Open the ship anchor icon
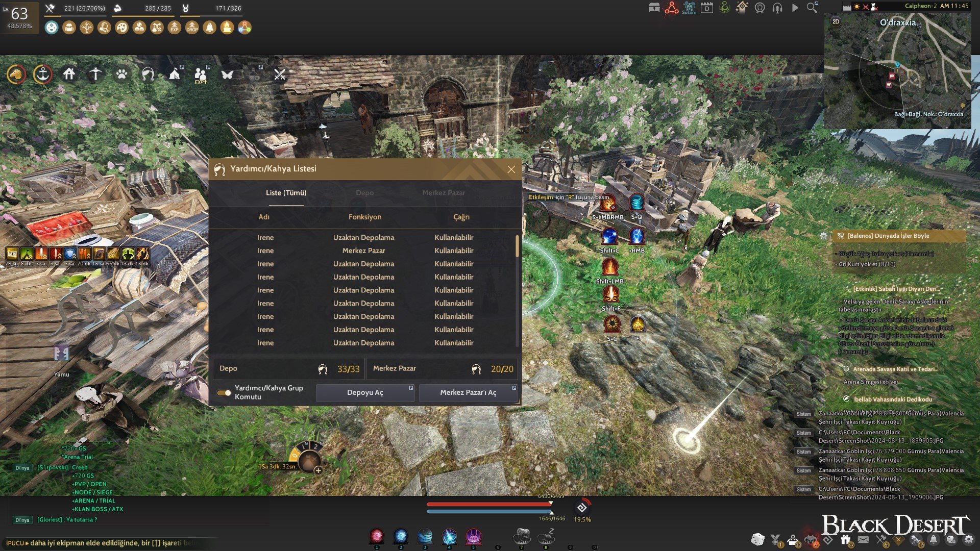 coord(43,74)
